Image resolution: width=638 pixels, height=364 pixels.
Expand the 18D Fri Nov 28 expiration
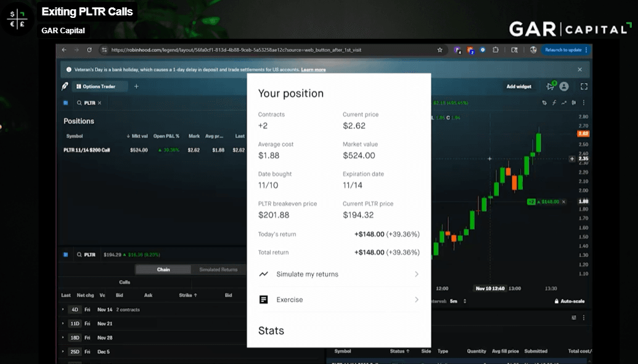pos(63,338)
